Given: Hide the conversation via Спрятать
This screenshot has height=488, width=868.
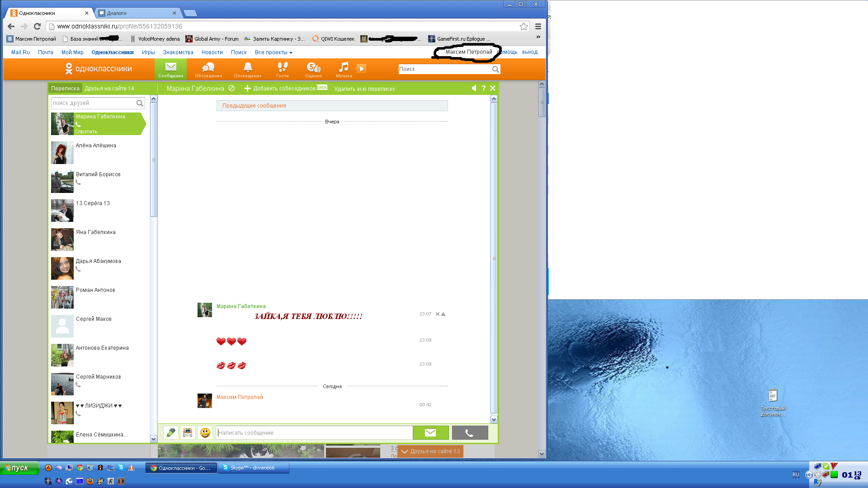Looking at the screenshot, I should (x=86, y=131).
